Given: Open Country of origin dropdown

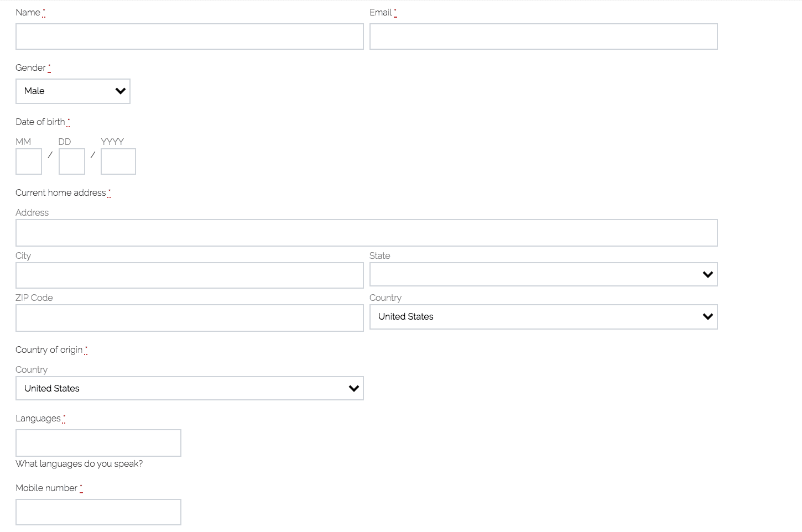Looking at the screenshot, I should coord(190,388).
